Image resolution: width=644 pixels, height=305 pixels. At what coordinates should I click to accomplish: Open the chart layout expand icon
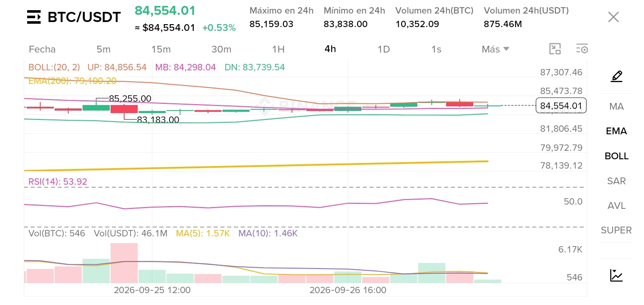(x=555, y=49)
